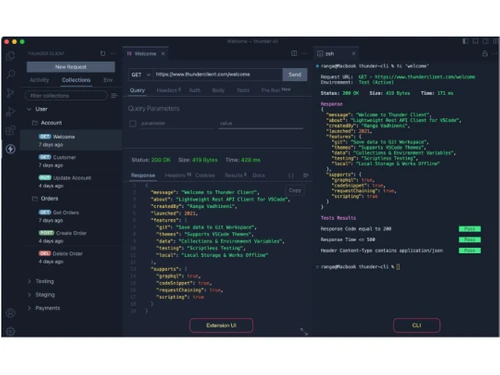This screenshot has width=500, height=375.
Task: Click the Send button
Action: tap(295, 75)
